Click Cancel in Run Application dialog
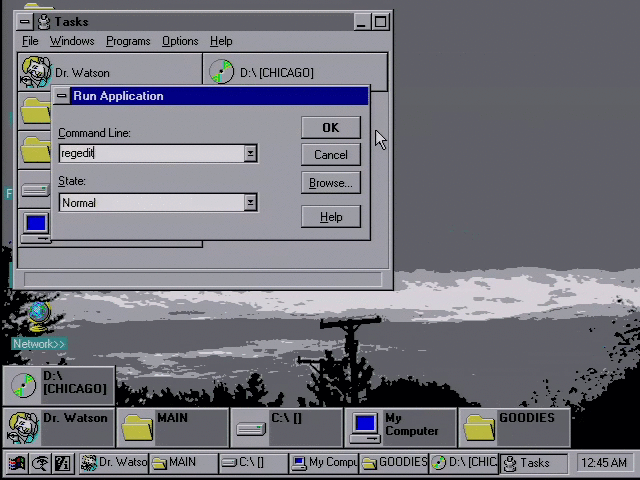 (331, 155)
